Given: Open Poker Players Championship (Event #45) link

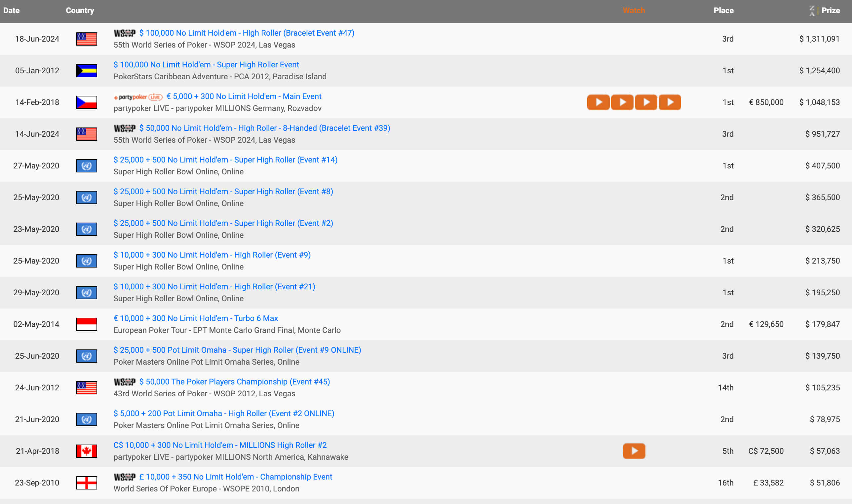Looking at the screenshot, I should [x=234, y=382].
